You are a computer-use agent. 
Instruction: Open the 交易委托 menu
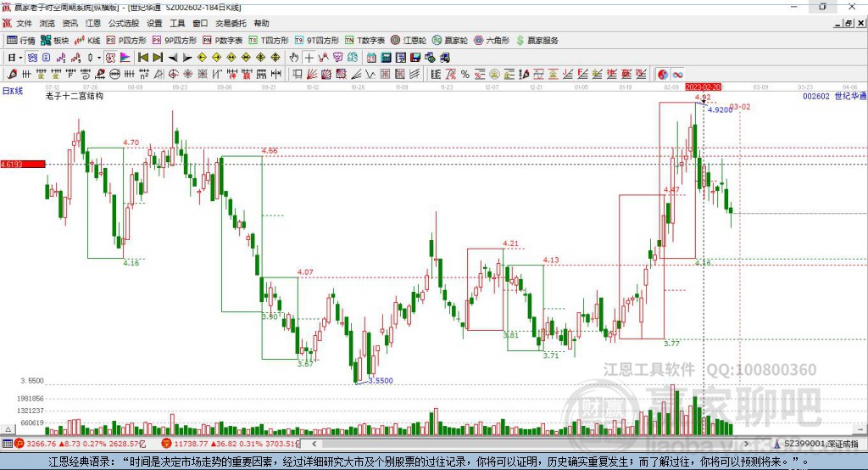[231, 23]
